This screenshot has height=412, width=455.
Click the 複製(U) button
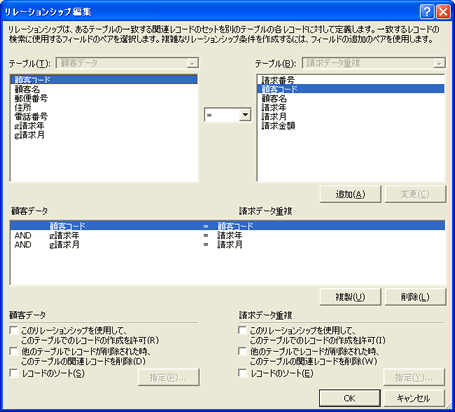[x=350, y=297]
